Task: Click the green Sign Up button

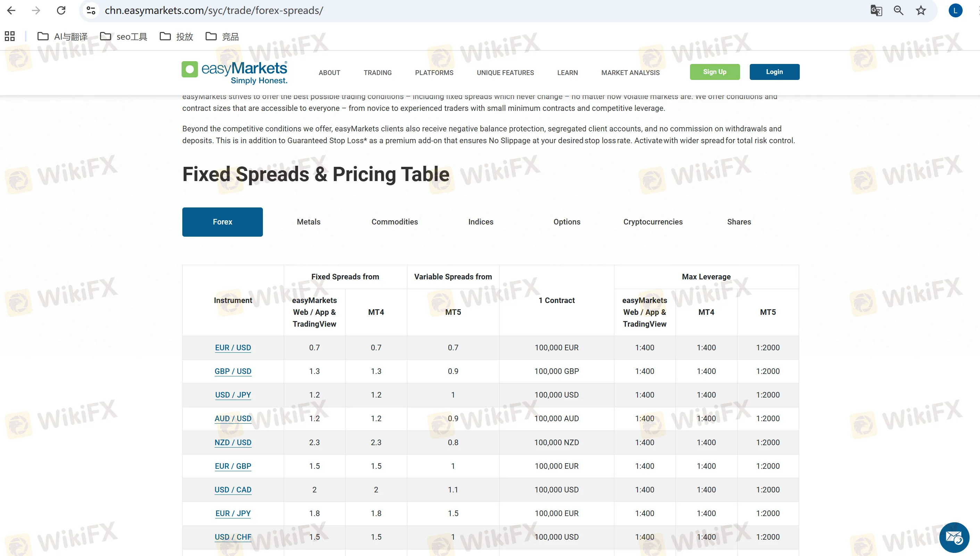Action: [715, 72]
